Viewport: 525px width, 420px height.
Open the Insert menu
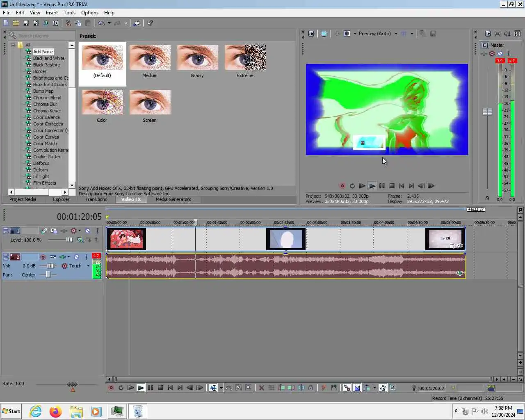click(52, 13)
